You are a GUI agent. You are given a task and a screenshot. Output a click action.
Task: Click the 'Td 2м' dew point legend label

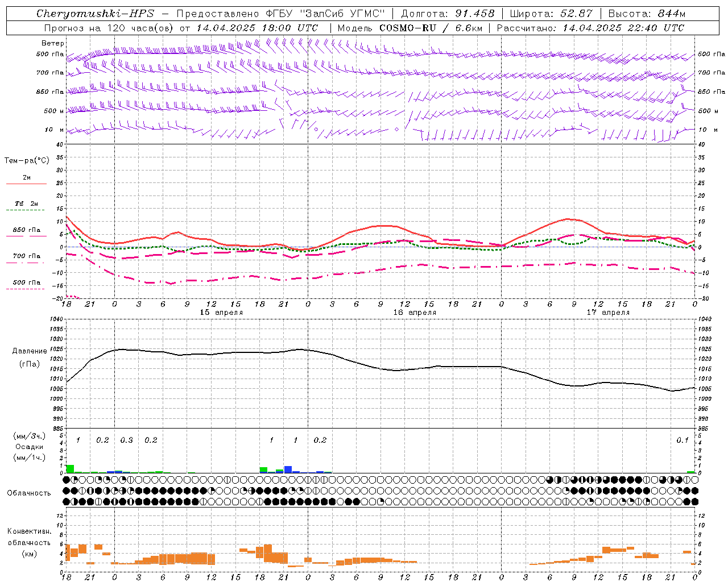coord(27,203)
